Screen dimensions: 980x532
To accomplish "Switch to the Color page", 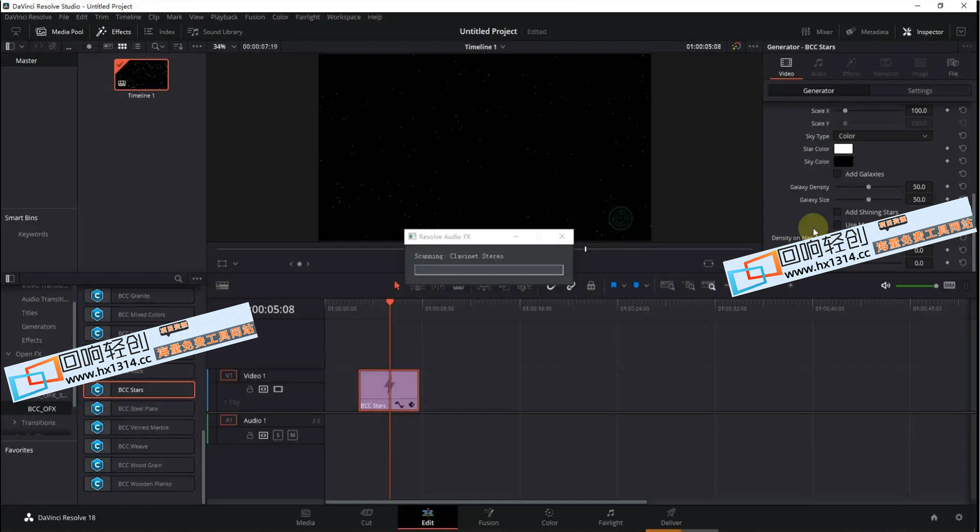I will 549,517.
